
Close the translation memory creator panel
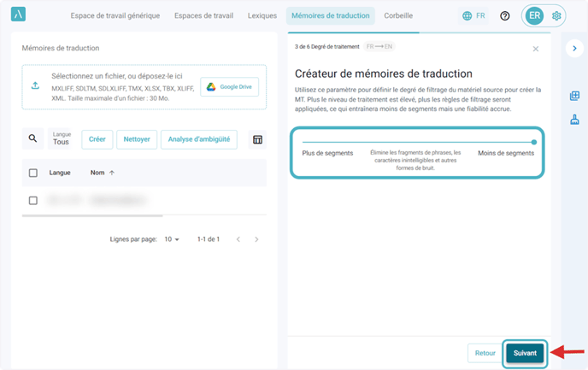(x=536, y=49)
